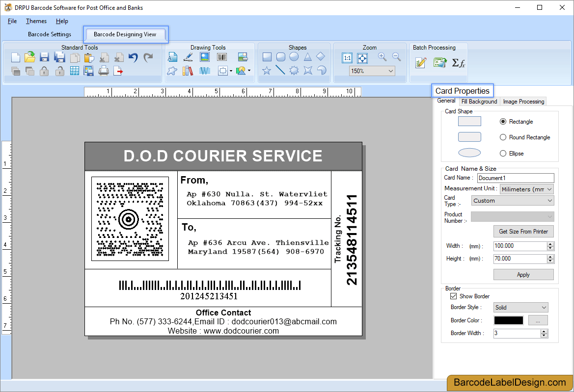Click the Get Size From Printer button
This screenshot has height=392, width=574.
tap(523, 231)
